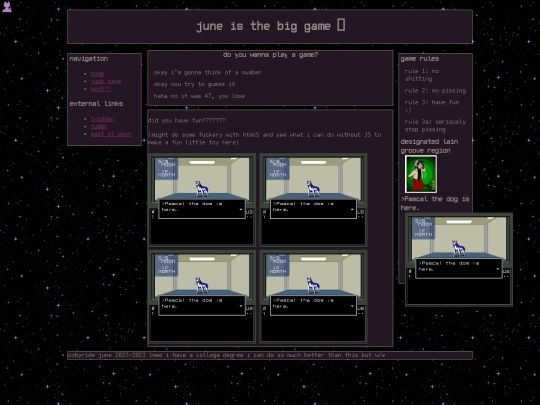The height and width of the screenshot is (405, 540).
Task: Click the 'external links' heading
Action: pos(96,104)
